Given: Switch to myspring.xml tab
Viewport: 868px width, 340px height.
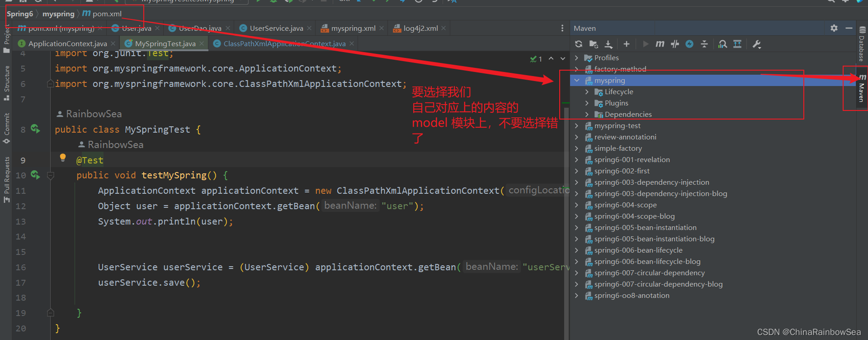Looking at the screenshot, I should coord(353,28).
